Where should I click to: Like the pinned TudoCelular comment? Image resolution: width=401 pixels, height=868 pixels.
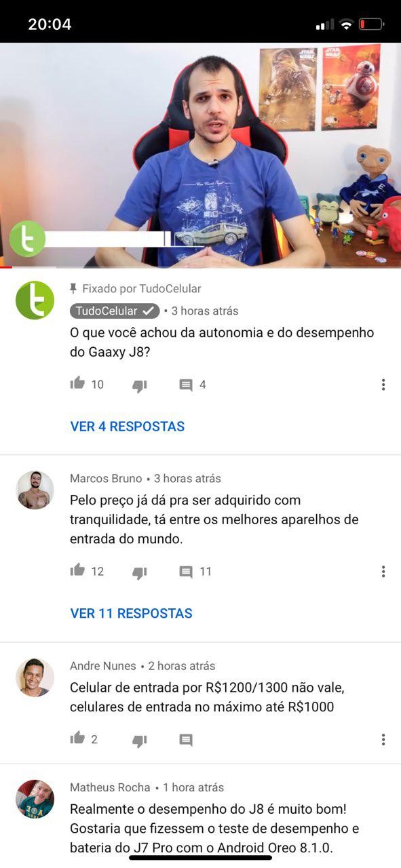pos(77,383)
